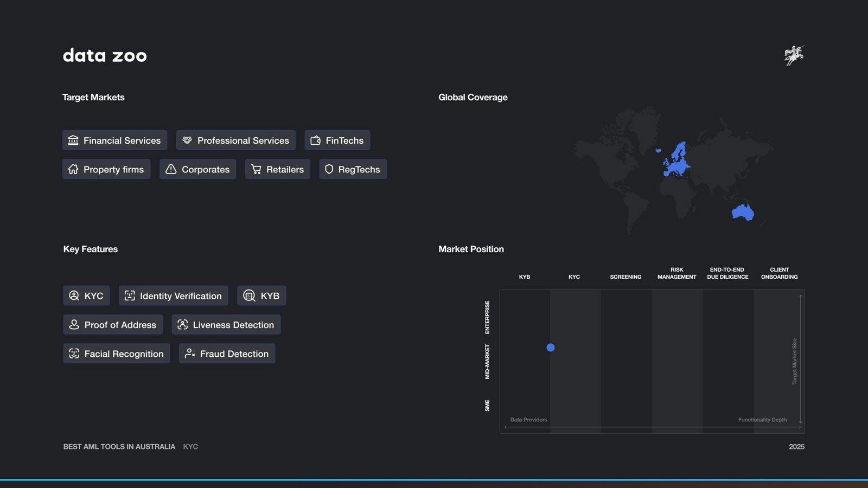Click the warning triangle icon in Corporates
The height and width of the screenshot is (488, 868).
coord(171,169)
